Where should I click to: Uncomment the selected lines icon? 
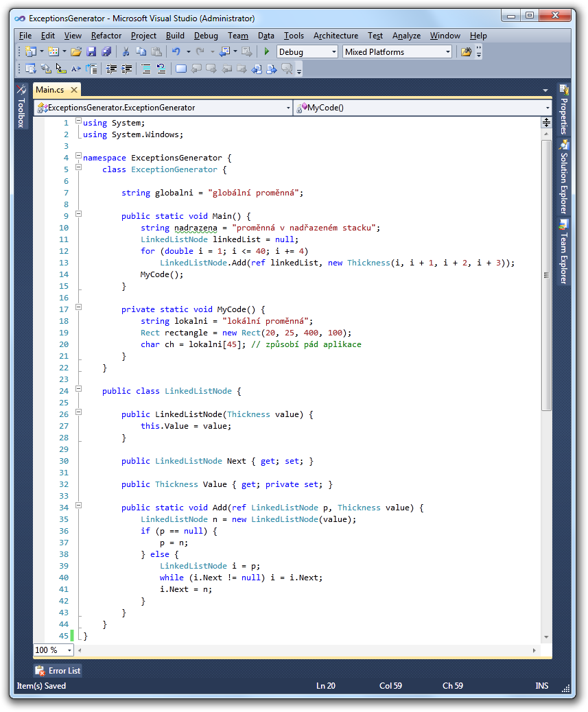click(161, 69)
